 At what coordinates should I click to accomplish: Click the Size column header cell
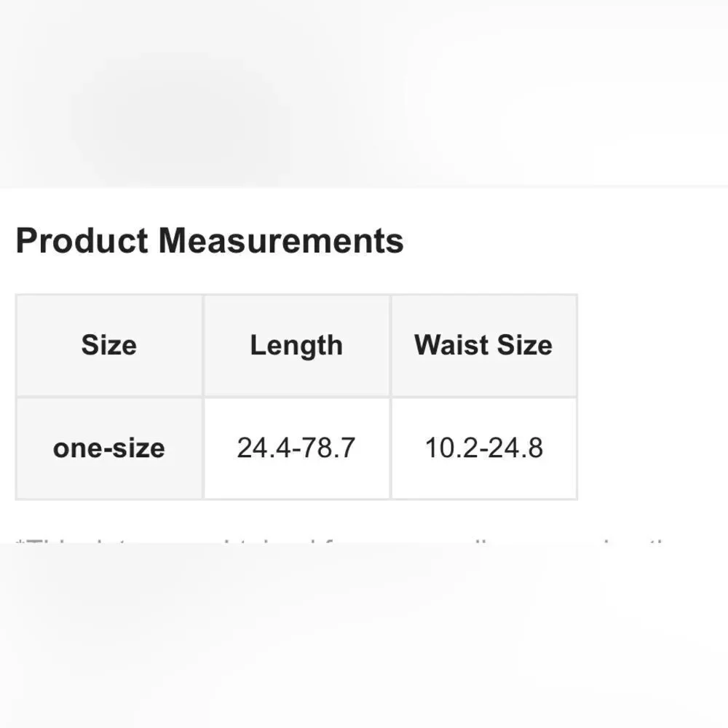click(x=109, y=345)
